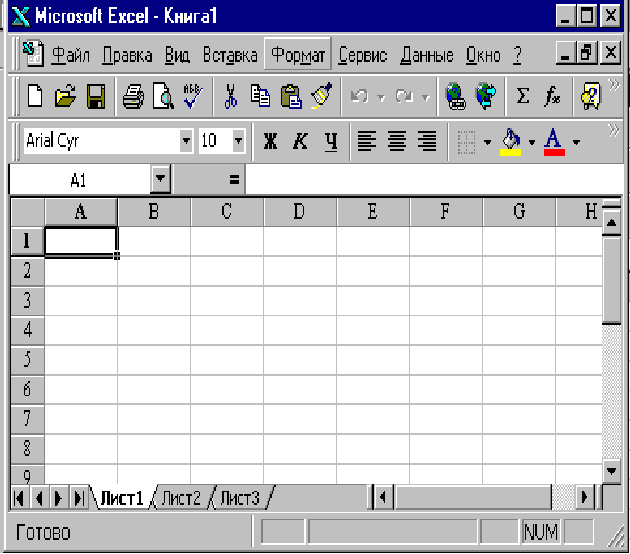Click horizontal scrollbar right arrow
Screen dimensions: 630x554
[584, 497]
